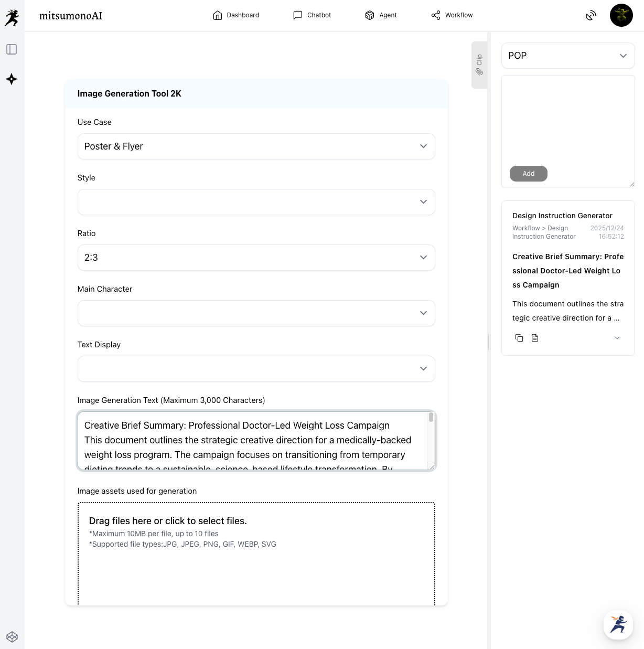Copy the Design Instruction Generator clip content
Image resolution: width=644 pixels, height=649 pixels.
pos(519,338)
